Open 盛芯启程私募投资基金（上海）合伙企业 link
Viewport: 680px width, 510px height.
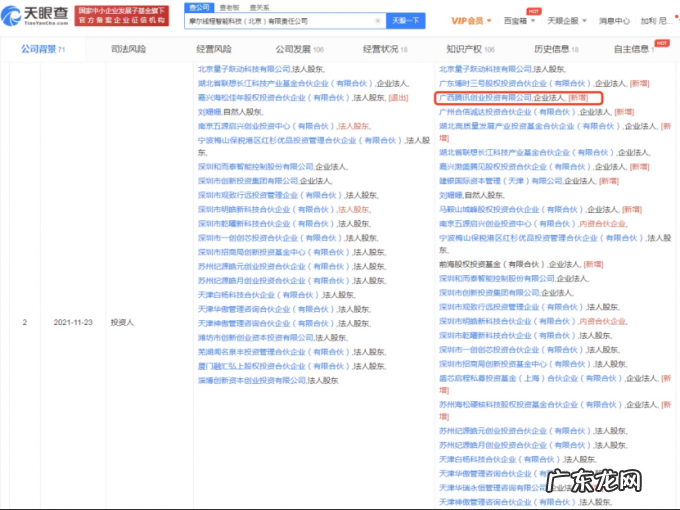point(530,378)
